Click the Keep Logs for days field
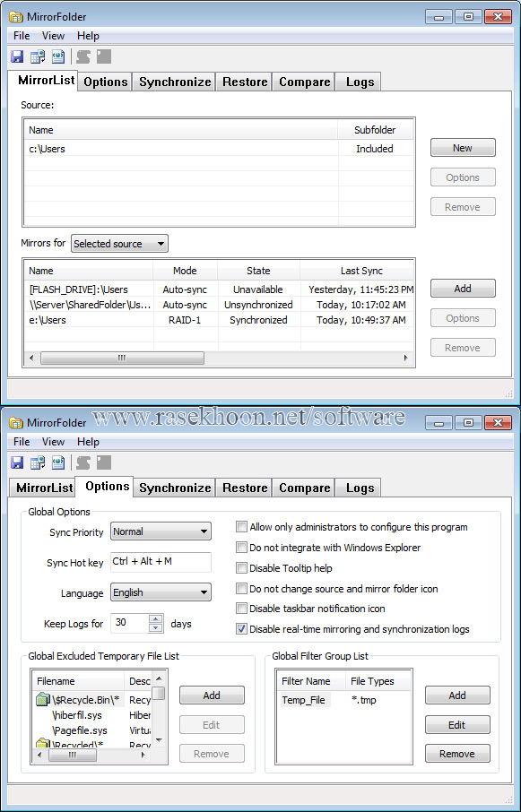 (x=129, y=623)
